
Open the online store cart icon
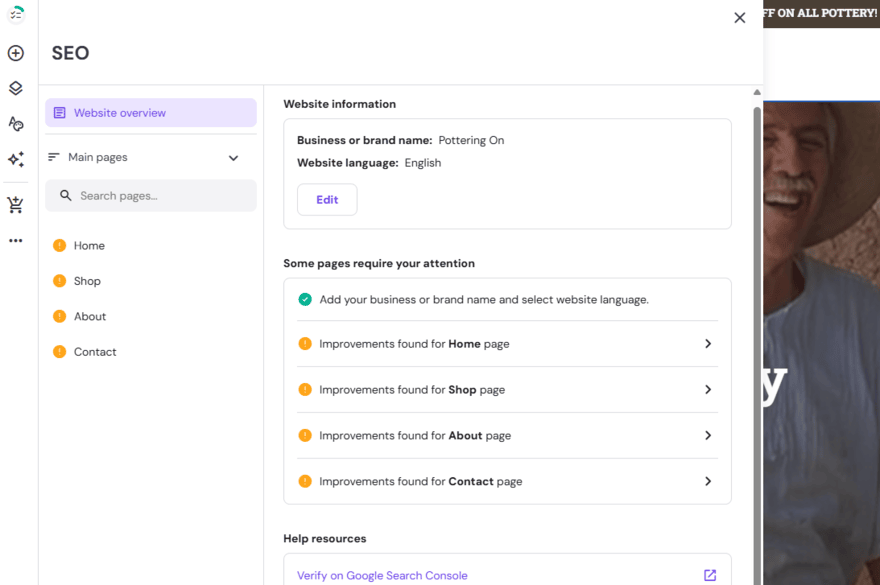coord(15,204)
